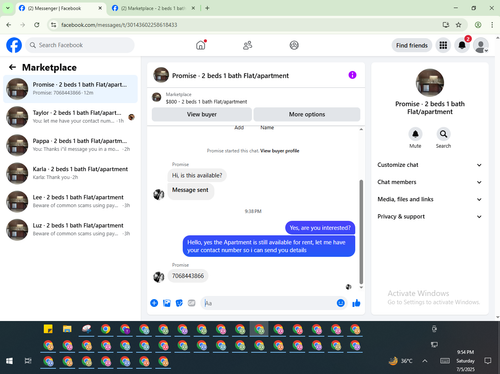Open Sticky Notes from the taskbar
This screenshot has height=374, width=500.
click(x=48, y=329)
